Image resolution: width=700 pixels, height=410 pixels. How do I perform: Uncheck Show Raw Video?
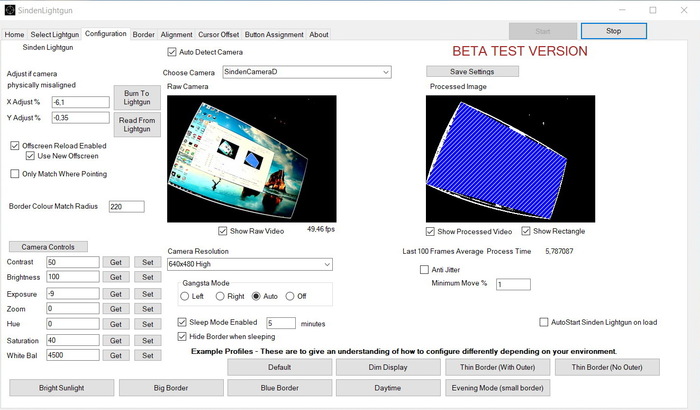(223, 231)
